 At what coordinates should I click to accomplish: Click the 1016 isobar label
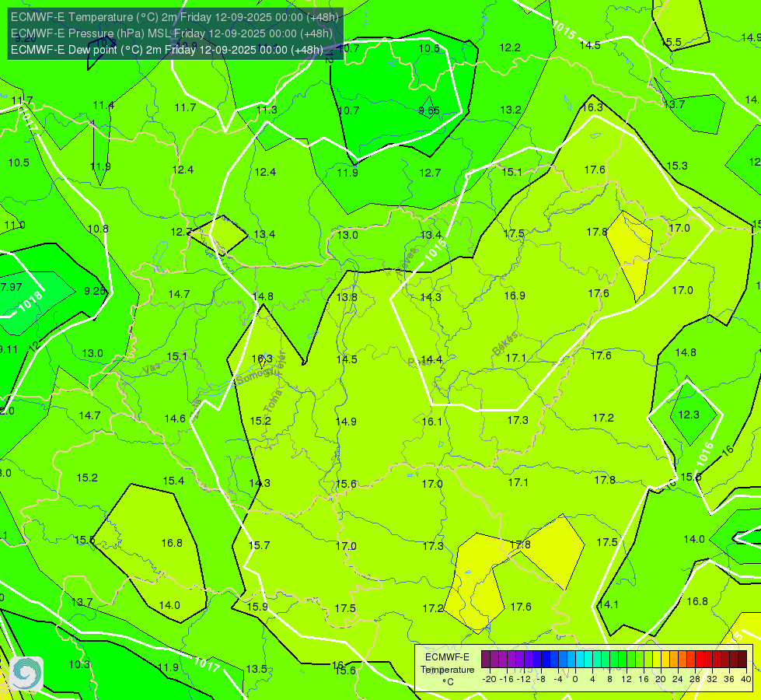coord(705,453)
